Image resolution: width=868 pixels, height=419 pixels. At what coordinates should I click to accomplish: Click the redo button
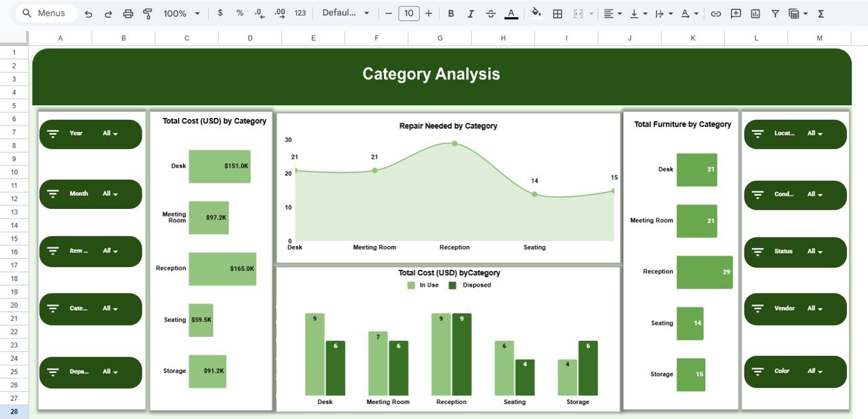point(109,12)
